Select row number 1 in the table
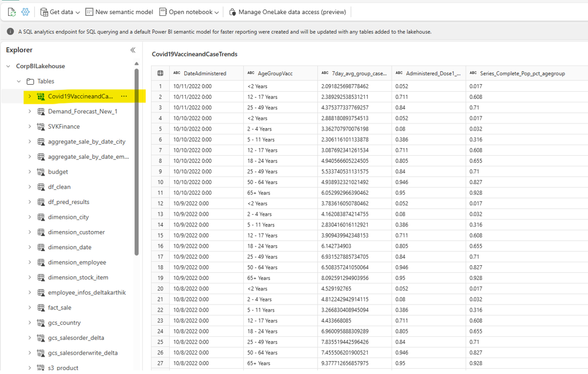 [x=160, y=86]
